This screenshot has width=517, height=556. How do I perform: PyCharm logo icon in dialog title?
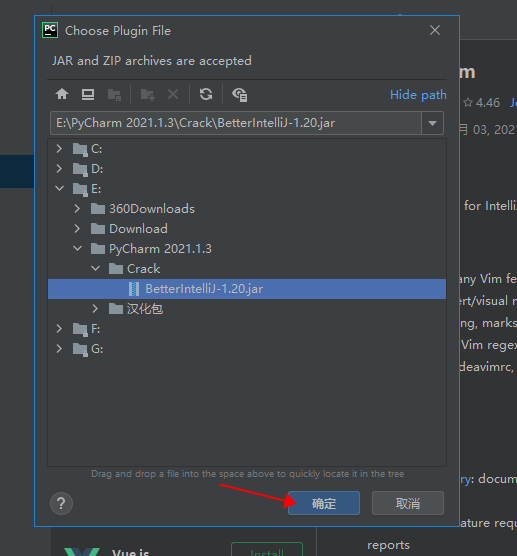tap(50, 30)
